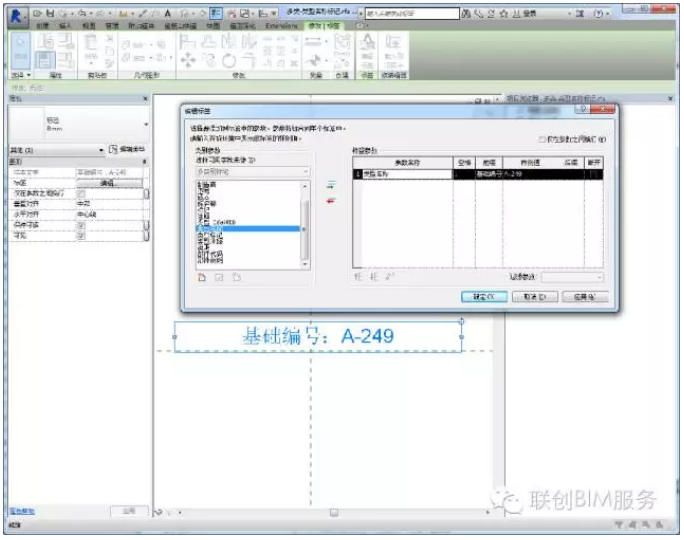Toggle the Break checkbox in the label parameter row
684x540 pixels.
(593, 174)
